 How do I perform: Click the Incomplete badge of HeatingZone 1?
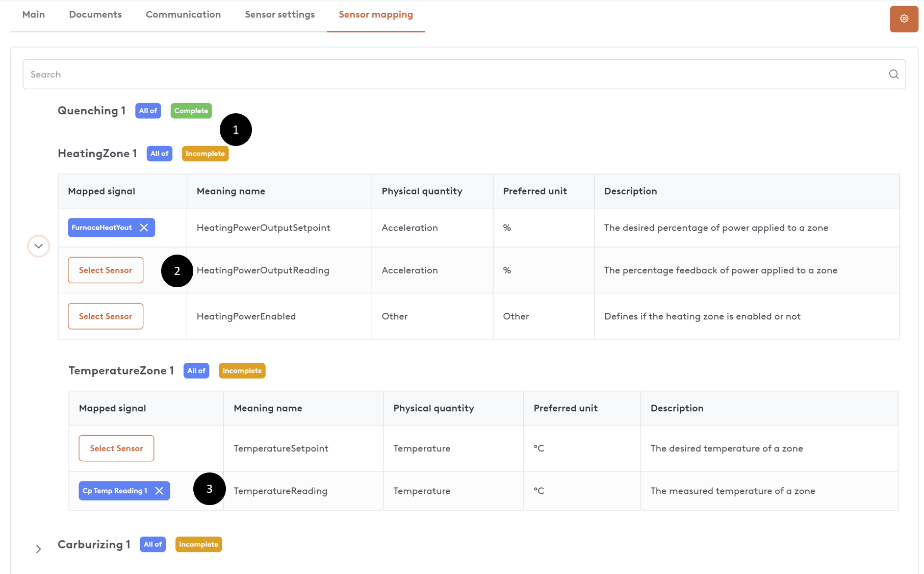pos(205,154)
